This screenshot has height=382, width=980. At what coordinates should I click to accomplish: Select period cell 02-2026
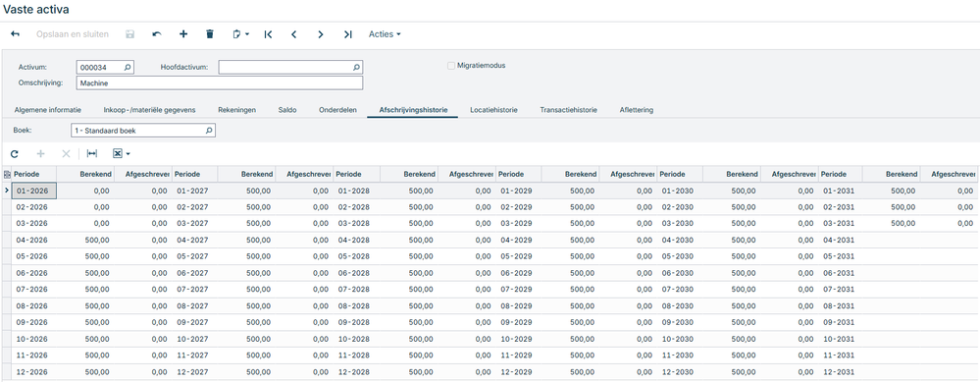34,206
